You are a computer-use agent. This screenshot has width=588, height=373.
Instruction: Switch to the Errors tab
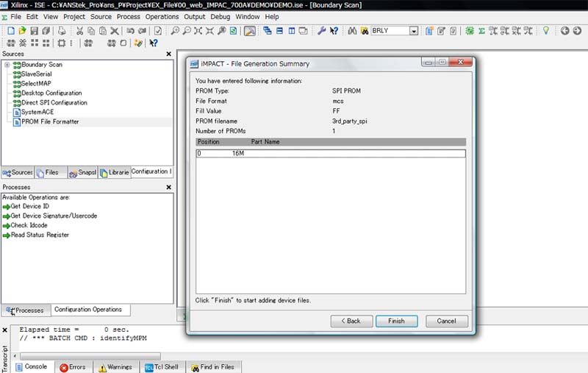click(x=73, y=367)
